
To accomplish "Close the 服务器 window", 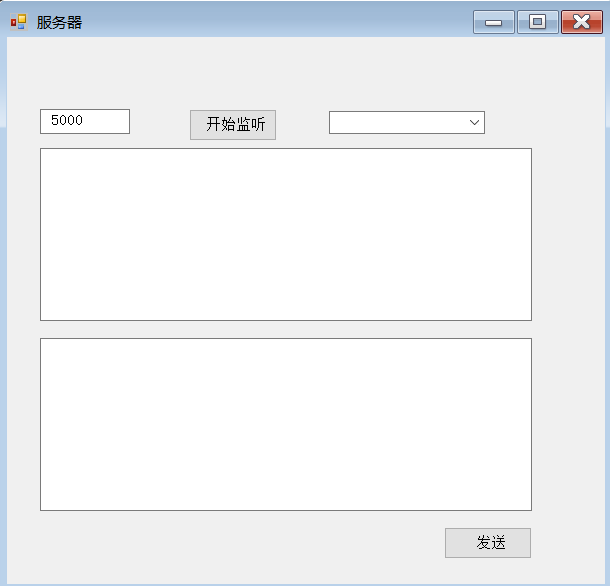I will coord(582,22).
